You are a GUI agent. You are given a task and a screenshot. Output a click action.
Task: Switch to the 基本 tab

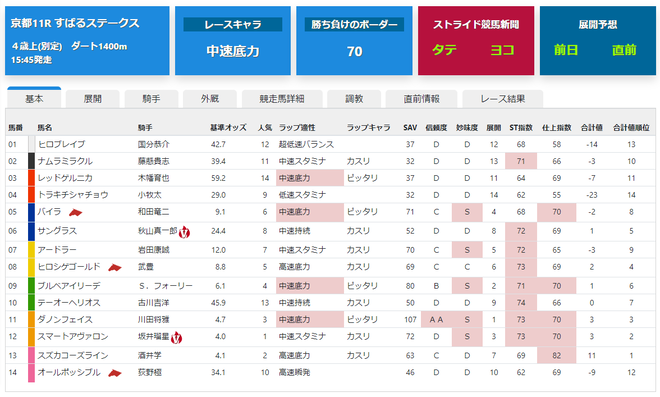pos(34,99)
